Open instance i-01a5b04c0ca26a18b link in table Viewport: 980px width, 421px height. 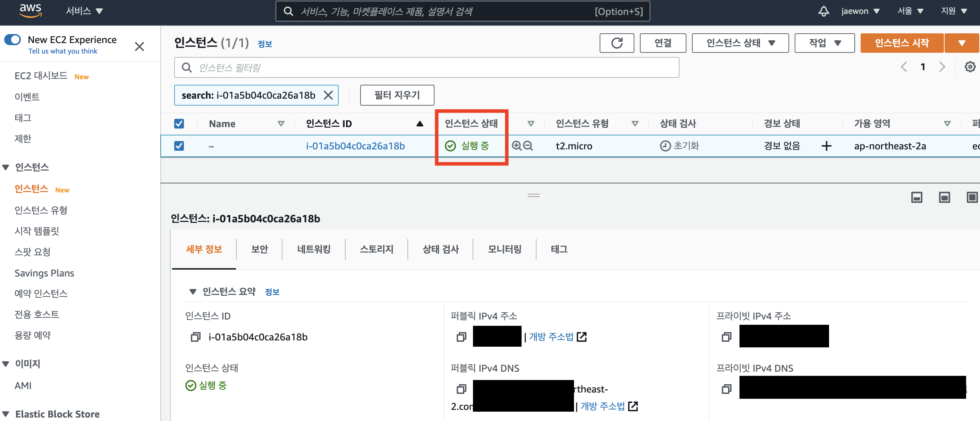pyautogui.click(x=355, y=146)
